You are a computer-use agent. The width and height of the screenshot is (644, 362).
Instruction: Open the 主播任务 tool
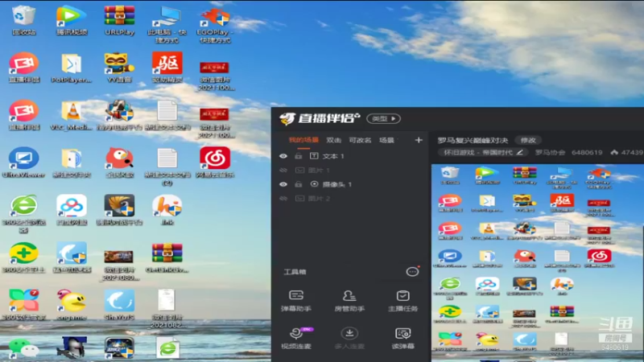point(403,300)
